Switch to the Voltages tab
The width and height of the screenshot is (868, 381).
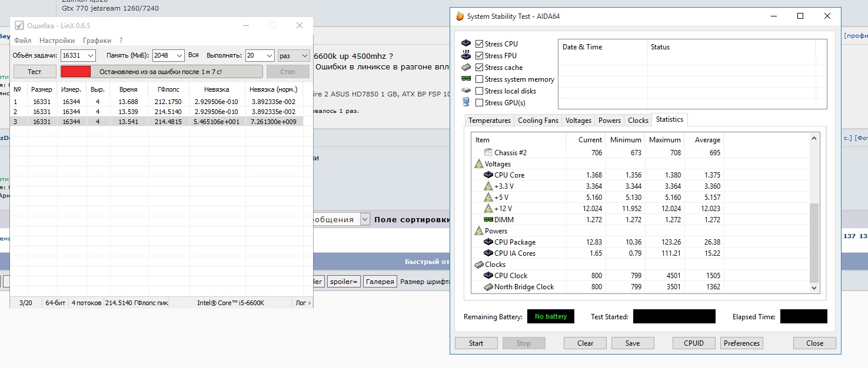(x=578, y=121)
